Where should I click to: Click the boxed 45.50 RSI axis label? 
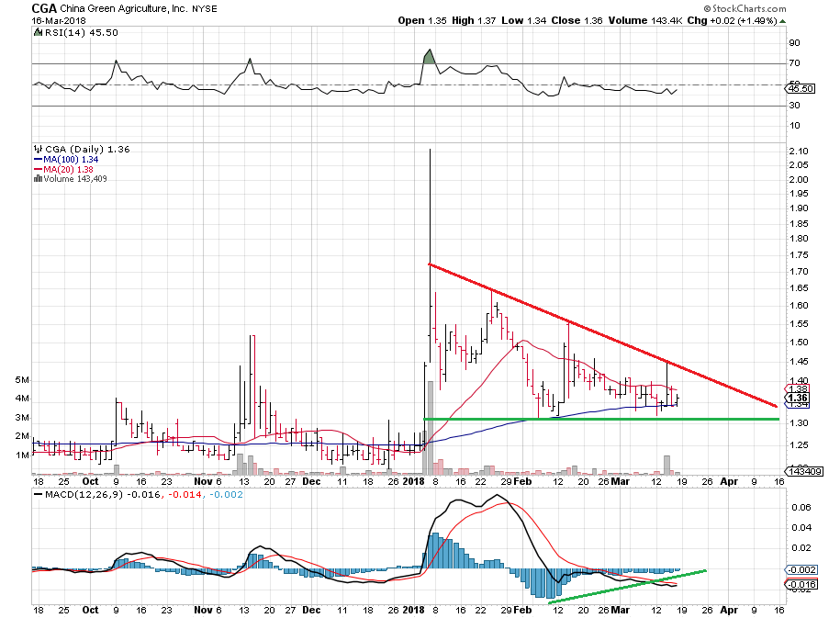(x=801, y=88)
